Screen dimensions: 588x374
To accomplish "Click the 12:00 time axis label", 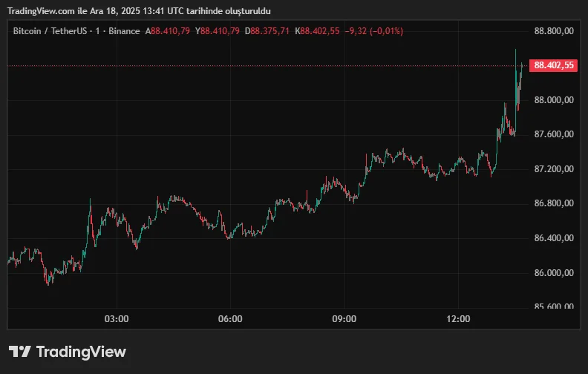I will coord(459,319).
